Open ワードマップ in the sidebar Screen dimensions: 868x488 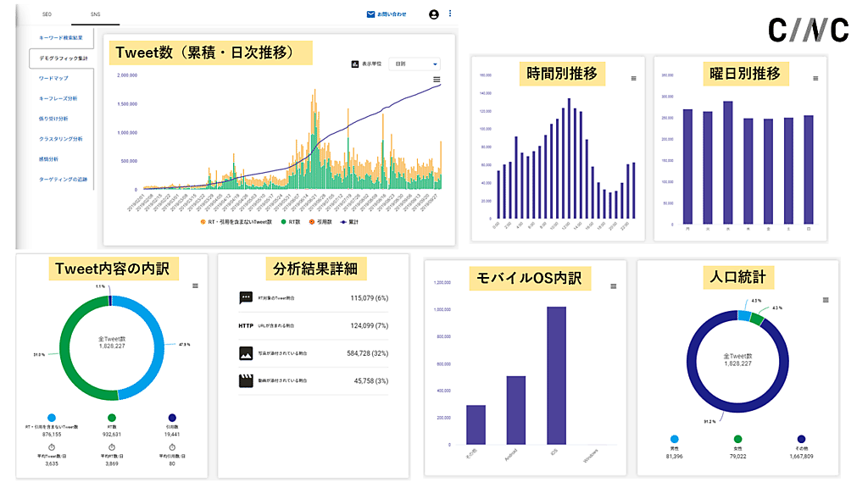54,78
